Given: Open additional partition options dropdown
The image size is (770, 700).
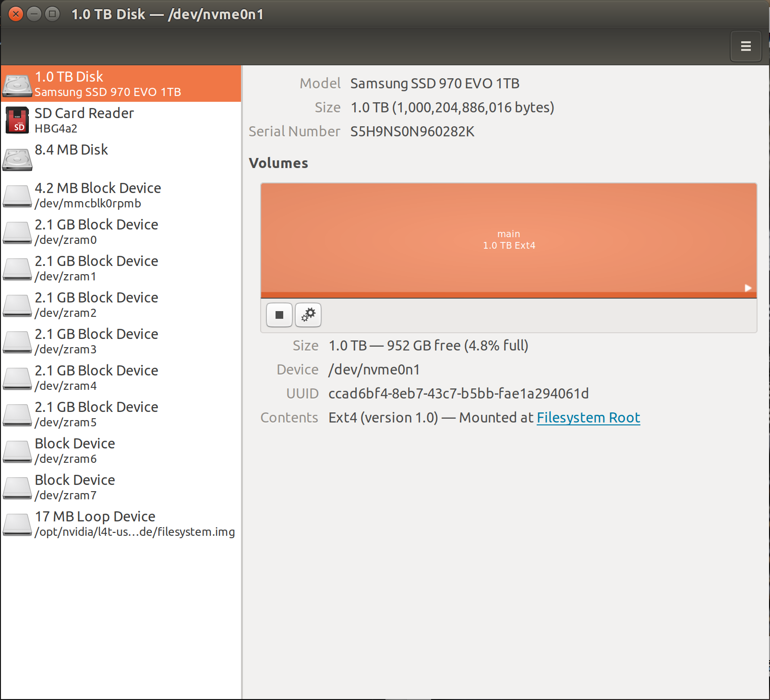Looking at the screenshot, I should (x=308, y=315).
